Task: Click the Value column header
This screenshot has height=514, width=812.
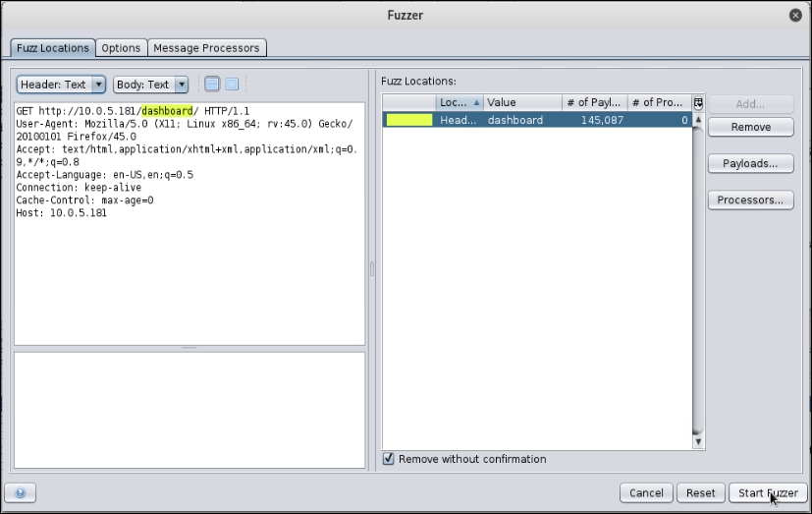Action: pyautogui.click(x=522, y=102)
